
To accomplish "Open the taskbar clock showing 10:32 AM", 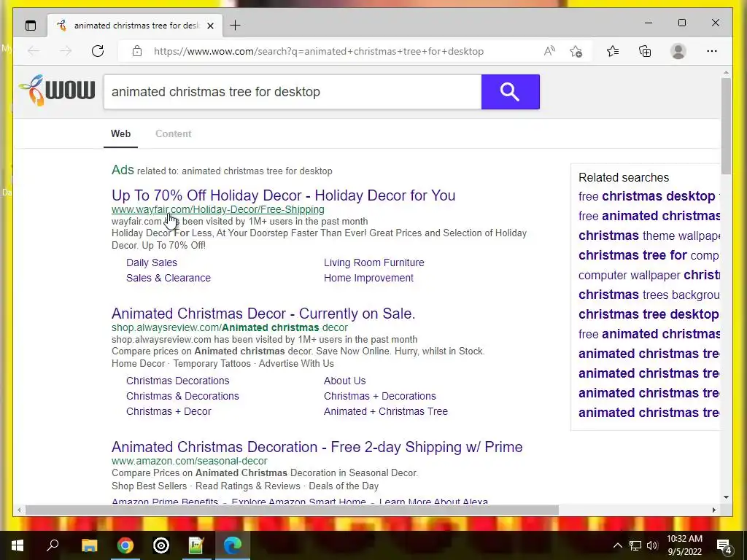I will [x=684, y=545].
